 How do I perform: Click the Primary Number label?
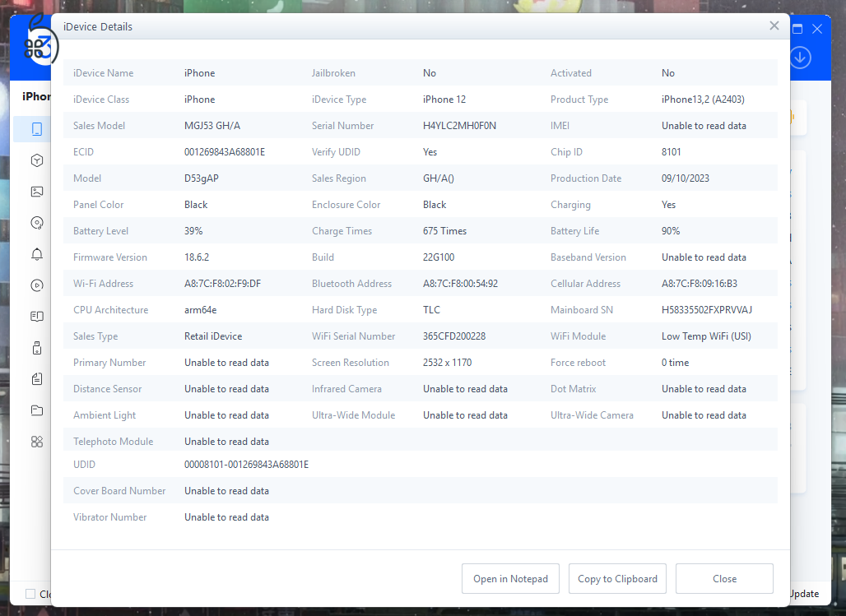109,363
